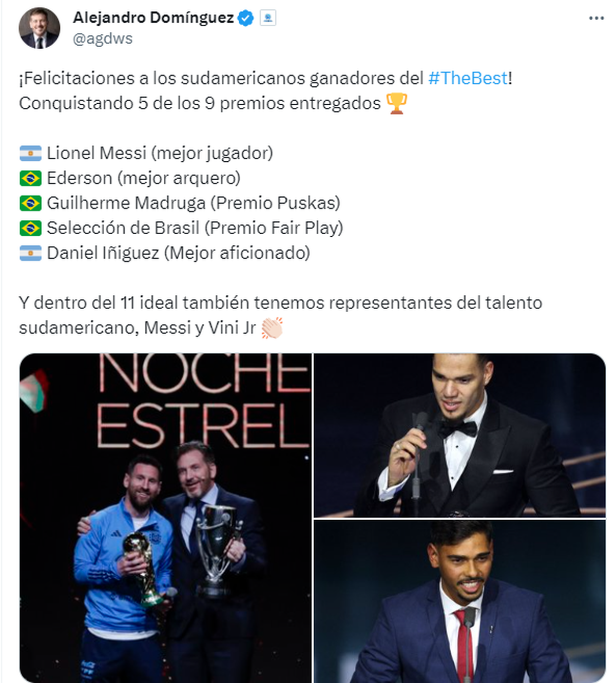Image resolution: width=616 pixels, height=683 pixels.
Task: Click the Brazil flag beside Selección de Brasil
Action: coord(30,228)
